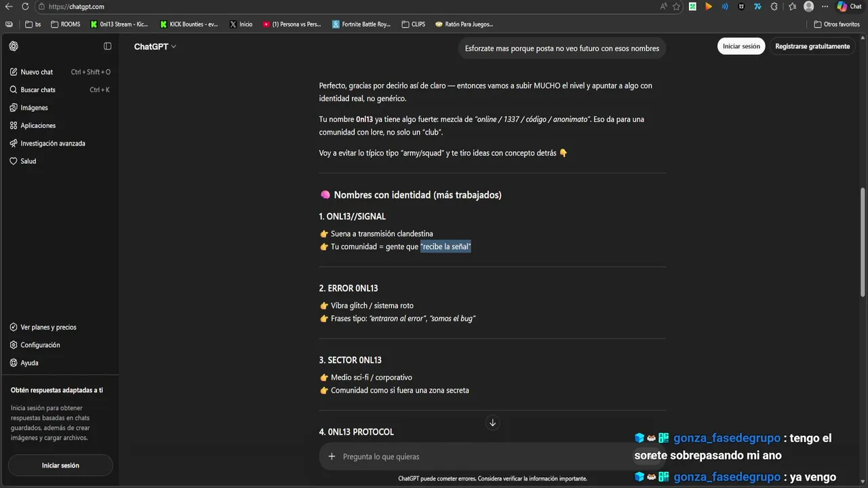Click the sidebar Iniciar sesión button
This screenshot has width=868, height=488.
60,466
